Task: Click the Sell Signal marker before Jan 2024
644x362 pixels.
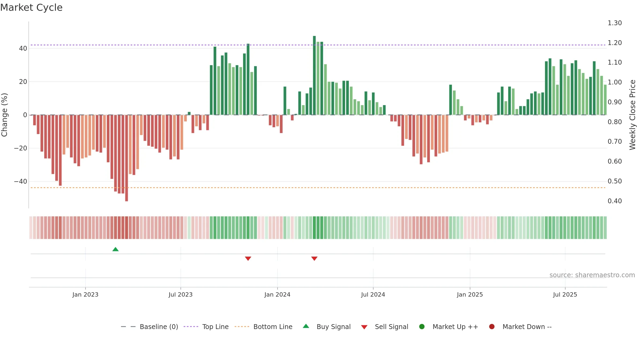Action: click(248, 258)
